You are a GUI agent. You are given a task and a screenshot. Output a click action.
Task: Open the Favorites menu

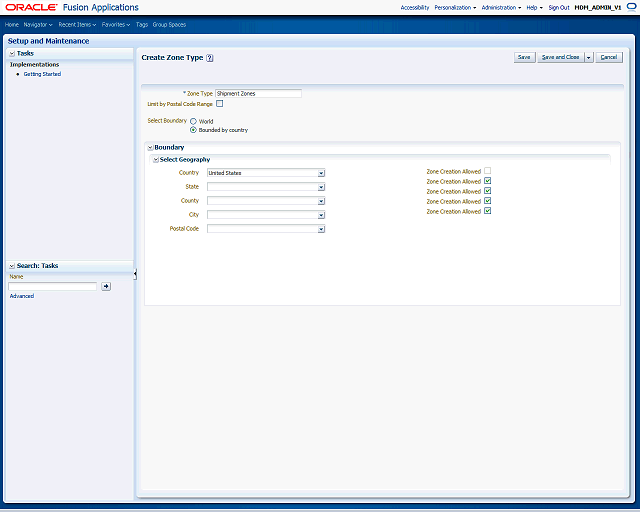[x=116, y=25]
